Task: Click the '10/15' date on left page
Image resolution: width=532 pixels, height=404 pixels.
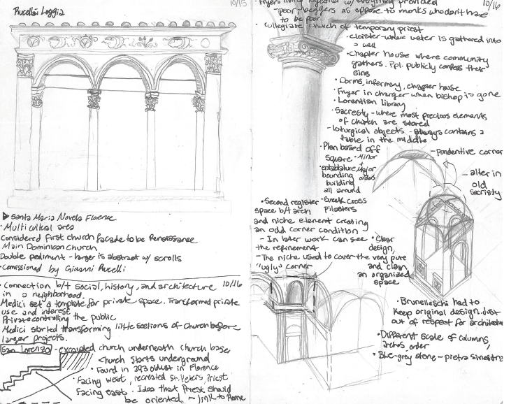Action: point(237,3)
